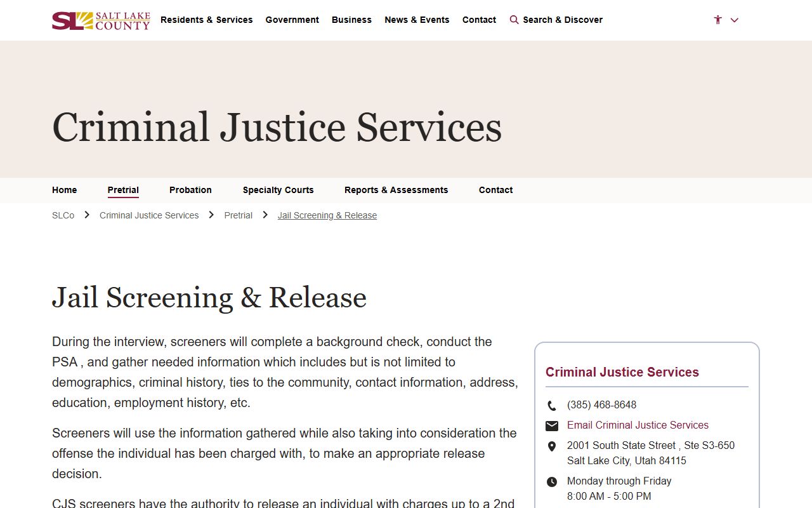Open Residents & Services menu
Viewport: 812px width, 508px height.
click(x=207, y=20)
